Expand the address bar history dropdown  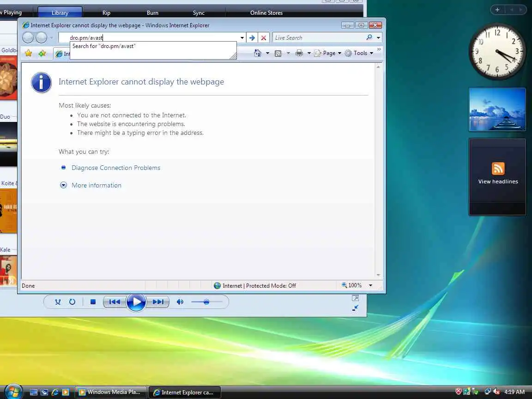[242, 38]
